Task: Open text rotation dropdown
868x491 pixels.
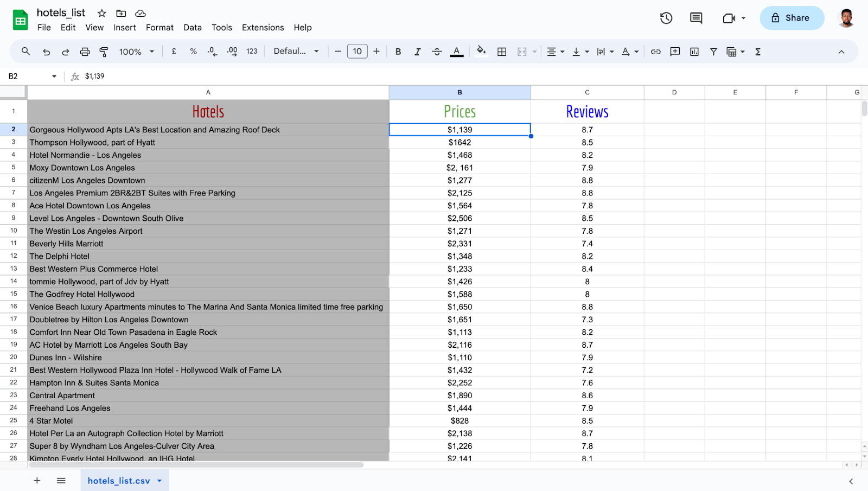Action: tap(630, 52)
